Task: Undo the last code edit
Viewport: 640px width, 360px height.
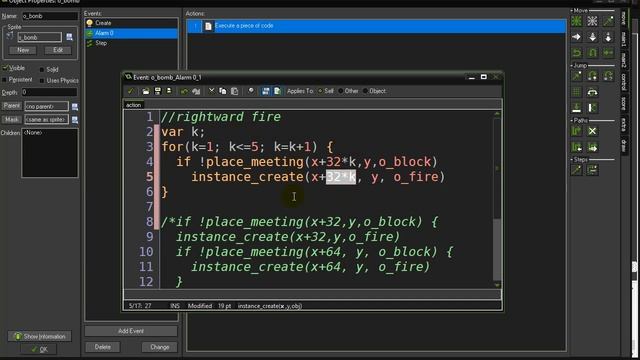Action: 184,91
